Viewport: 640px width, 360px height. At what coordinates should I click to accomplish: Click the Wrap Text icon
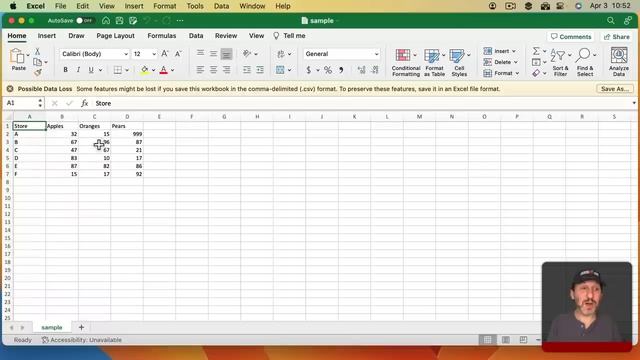coord(280,53)
